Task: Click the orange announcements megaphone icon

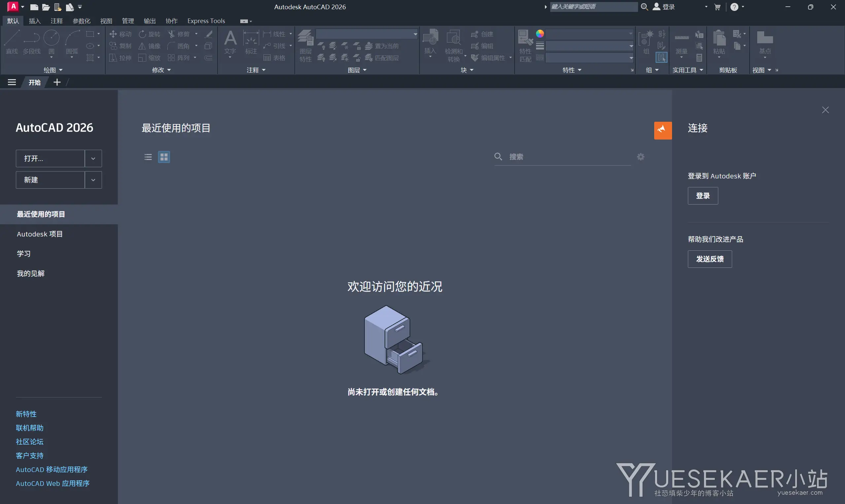Action: tap(663, 130)
